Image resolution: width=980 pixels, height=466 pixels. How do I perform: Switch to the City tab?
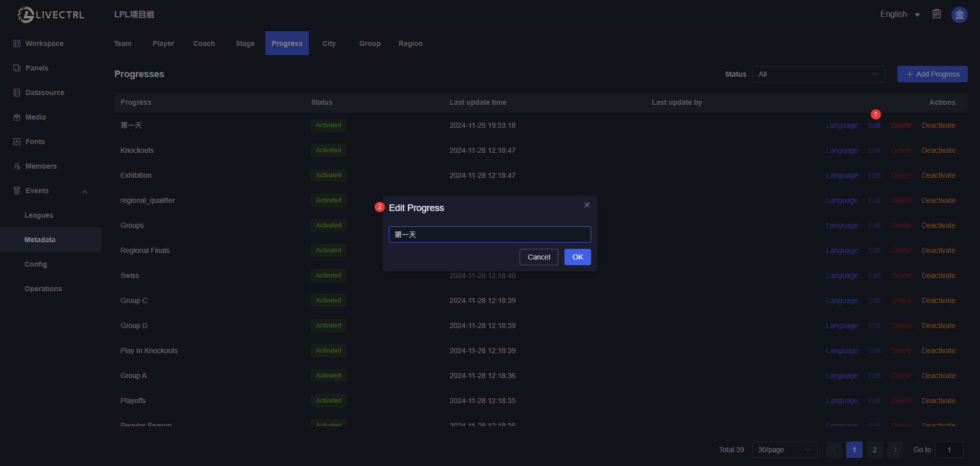click(x=329, y=43)
